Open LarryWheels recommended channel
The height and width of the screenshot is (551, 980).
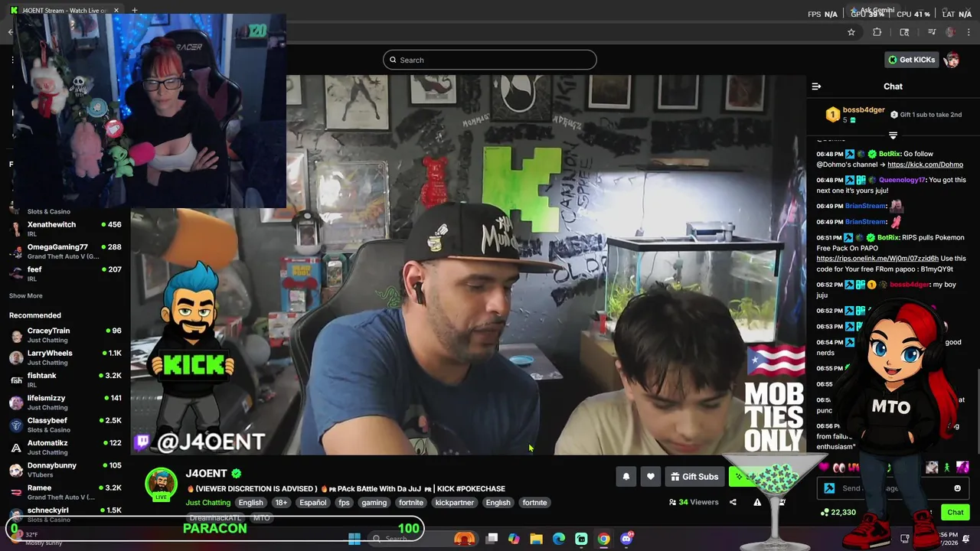click(65, 357)
